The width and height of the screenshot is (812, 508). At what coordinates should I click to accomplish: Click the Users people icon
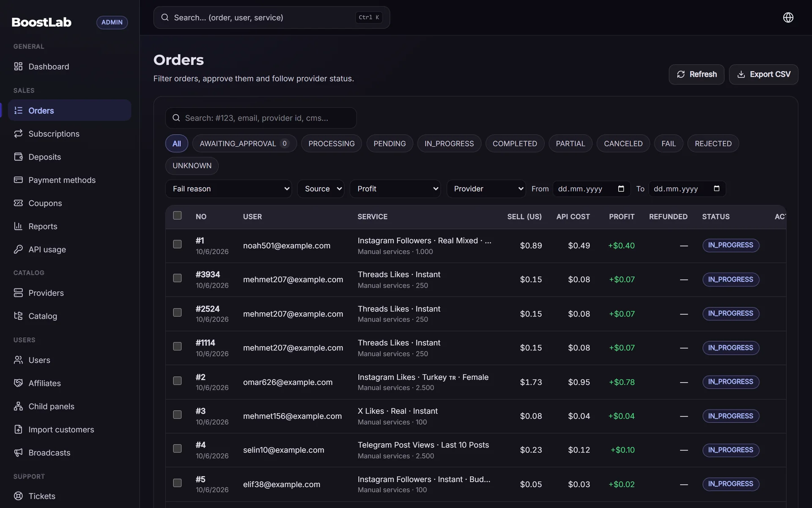tap(18, 360)
